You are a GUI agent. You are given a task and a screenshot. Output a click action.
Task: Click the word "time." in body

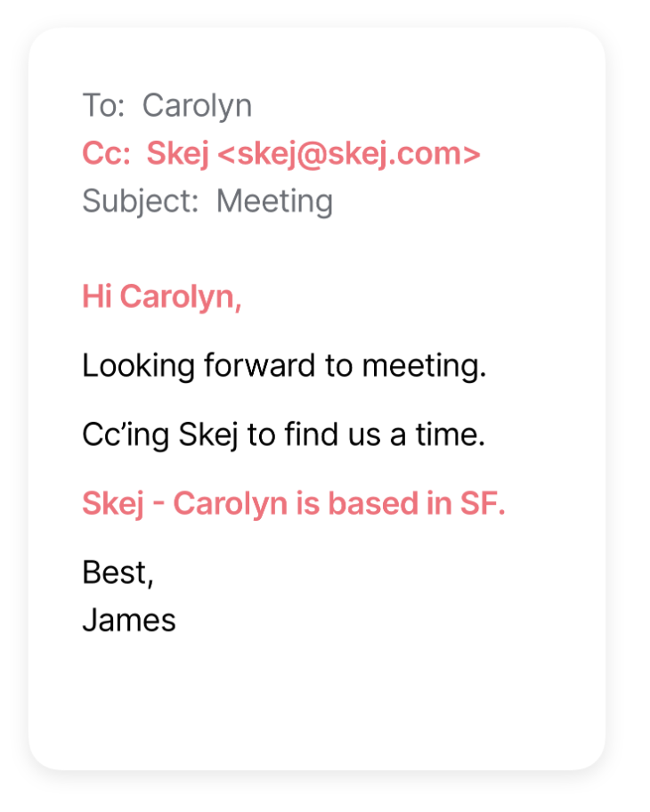pos(451,434)
